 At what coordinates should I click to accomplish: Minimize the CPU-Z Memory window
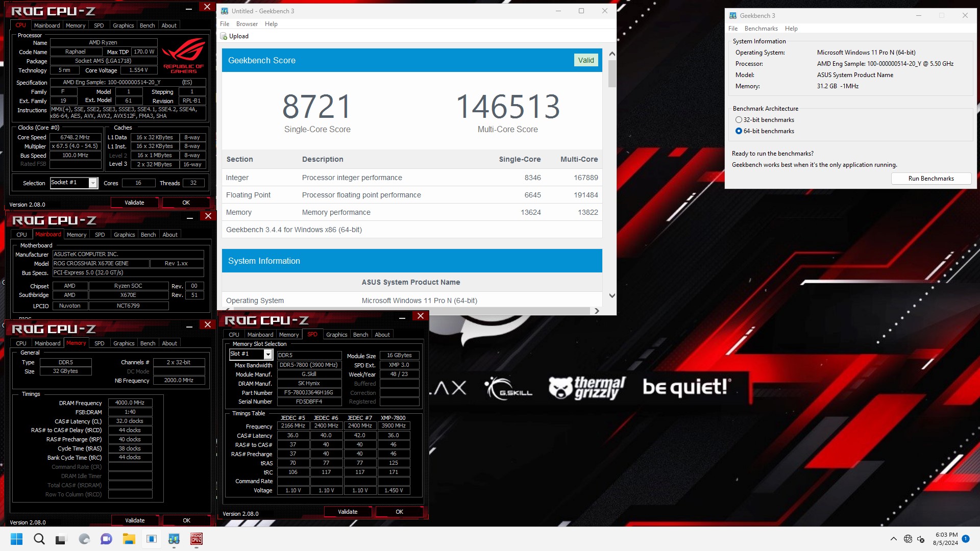(x=189, y=327)
